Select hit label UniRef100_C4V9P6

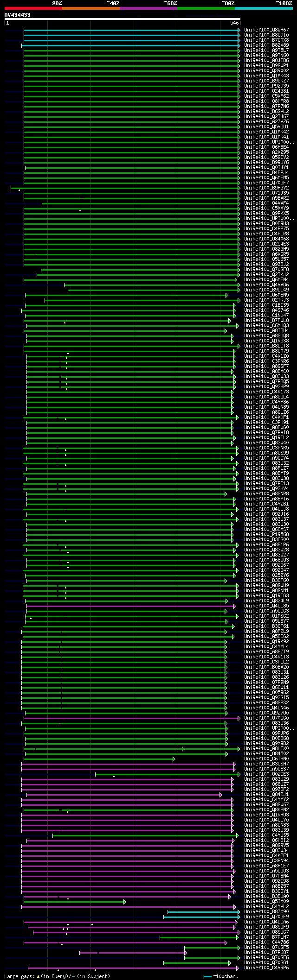coord(266,967)
